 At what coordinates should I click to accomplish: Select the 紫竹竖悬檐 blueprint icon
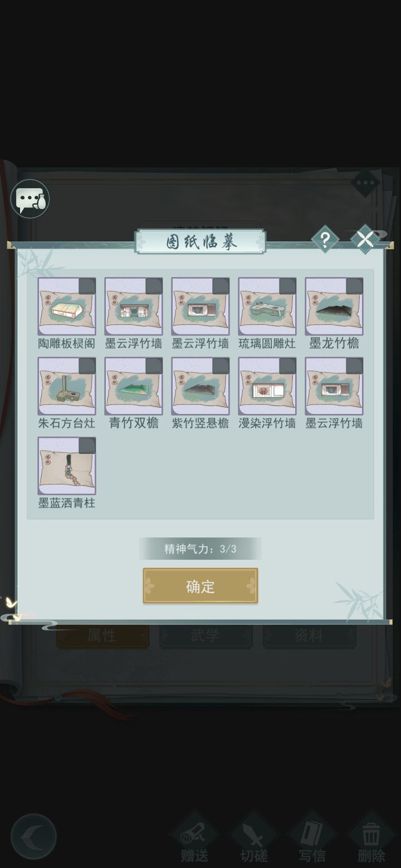tap(200, 386)
